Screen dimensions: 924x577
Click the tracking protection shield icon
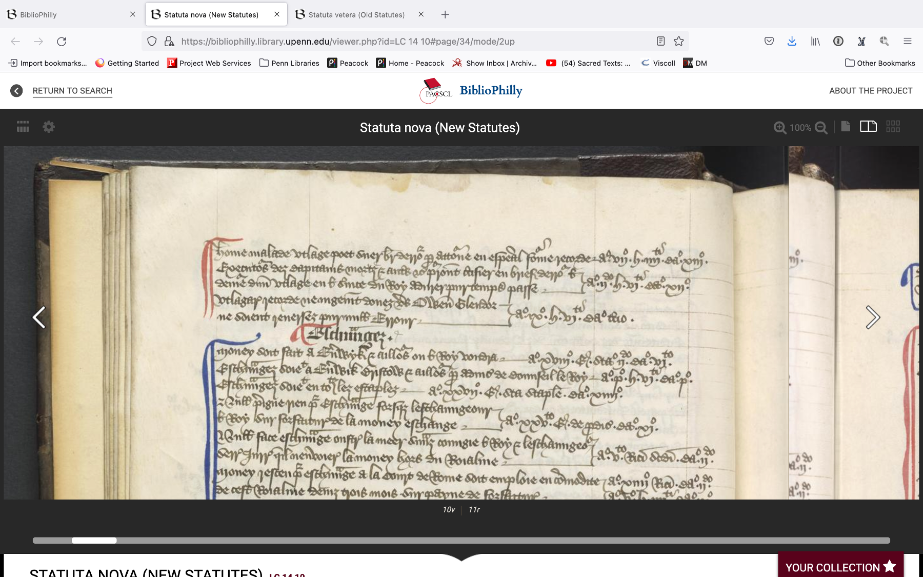[152, 42]
